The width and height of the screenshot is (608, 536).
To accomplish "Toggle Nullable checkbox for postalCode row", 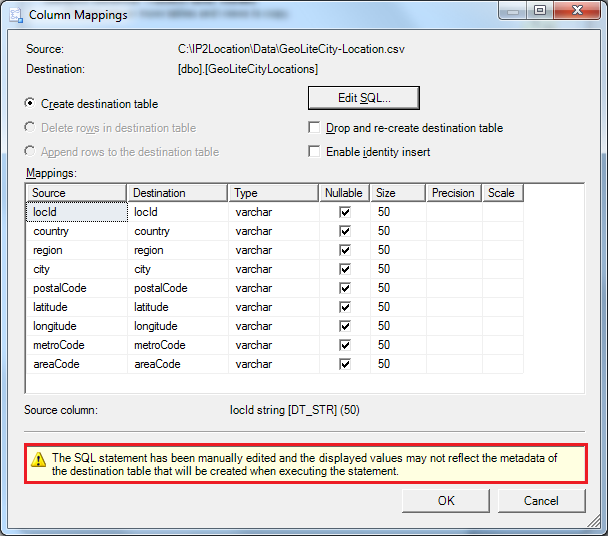I will pyautogui.click(x=345, y=288).
